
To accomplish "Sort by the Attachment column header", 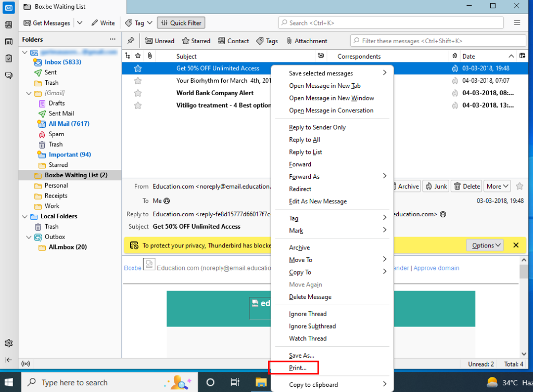I will (149, 56).
